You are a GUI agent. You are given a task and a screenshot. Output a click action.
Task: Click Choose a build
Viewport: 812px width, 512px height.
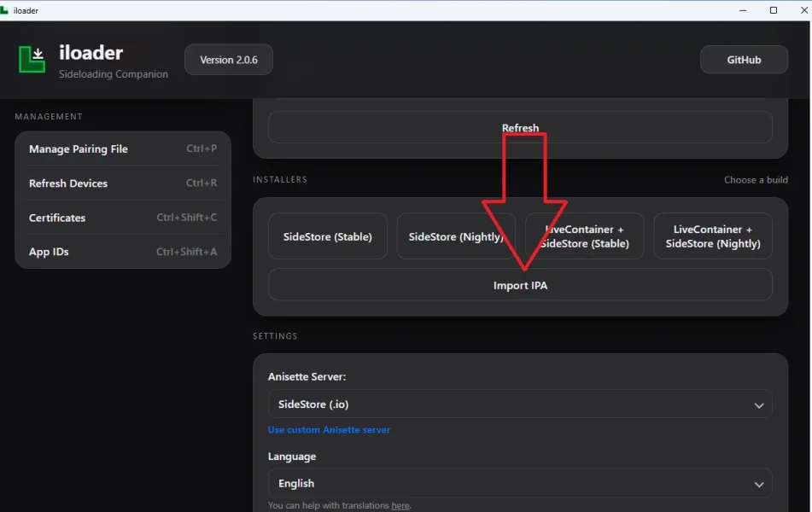755,179
